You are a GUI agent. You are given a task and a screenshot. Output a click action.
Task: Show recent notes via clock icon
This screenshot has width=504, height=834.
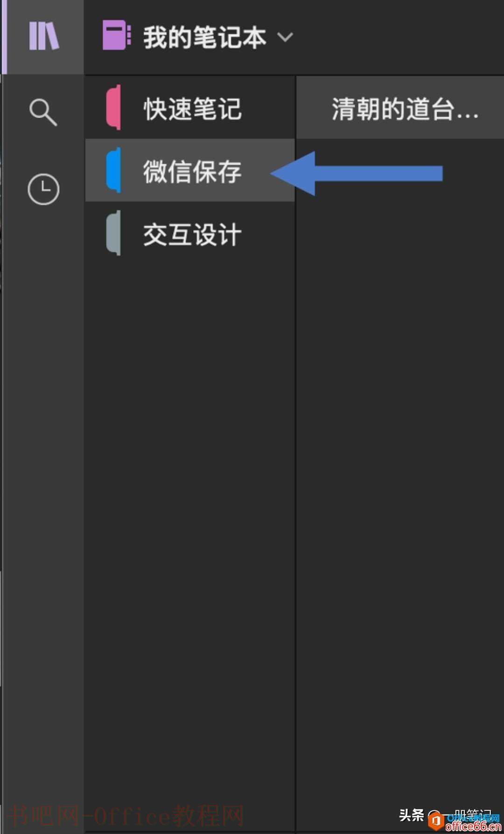click(x=43, y=189)
